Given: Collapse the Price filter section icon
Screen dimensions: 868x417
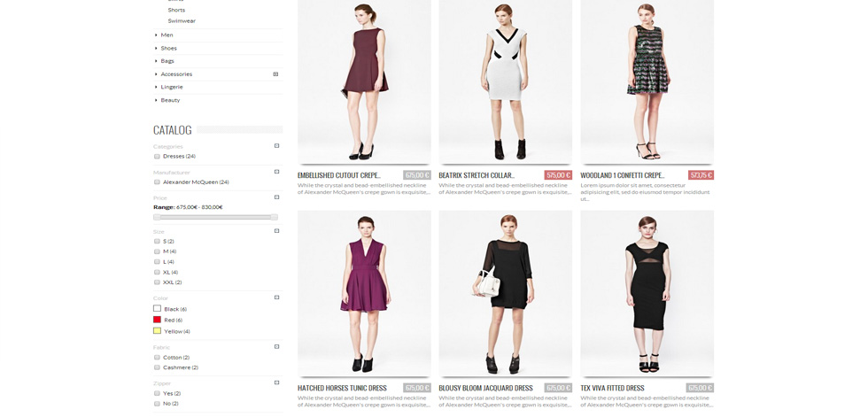Looking at the screenshot, I should 276,197.
